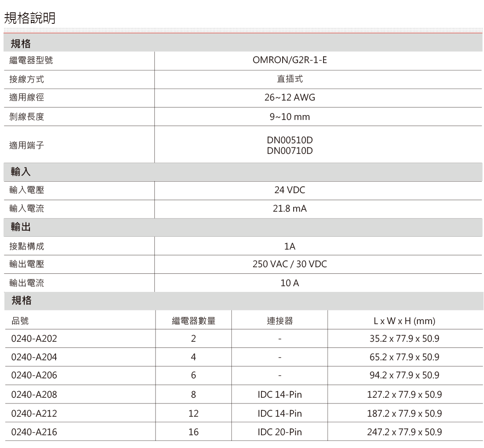Click the 21.8 mA value
The width and height of the screenshot is (484, 448).
point(290,209)
